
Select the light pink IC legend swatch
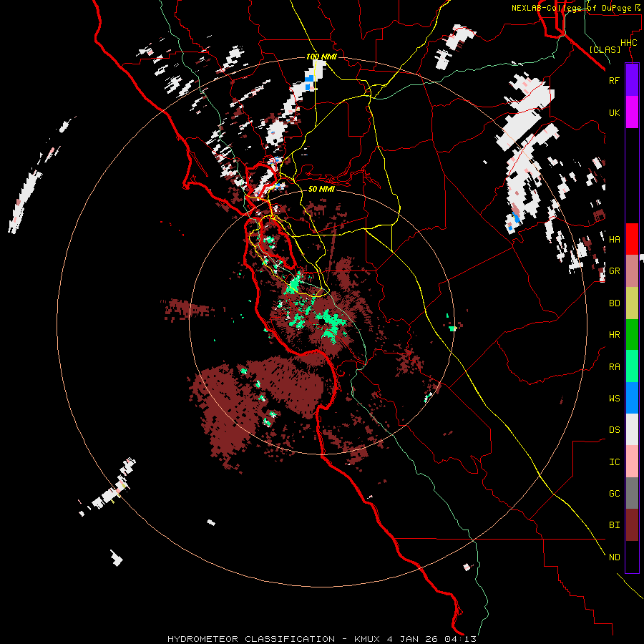(x=632, y=462)
